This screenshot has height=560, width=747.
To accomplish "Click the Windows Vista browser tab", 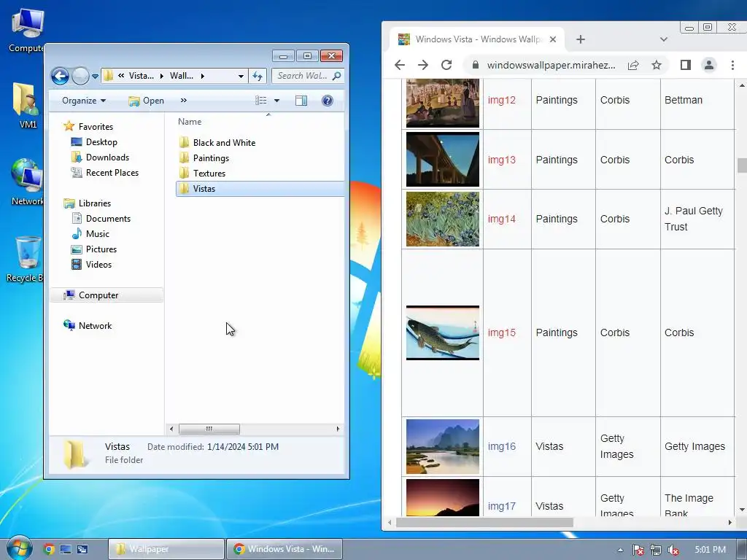I will (476, 39).
